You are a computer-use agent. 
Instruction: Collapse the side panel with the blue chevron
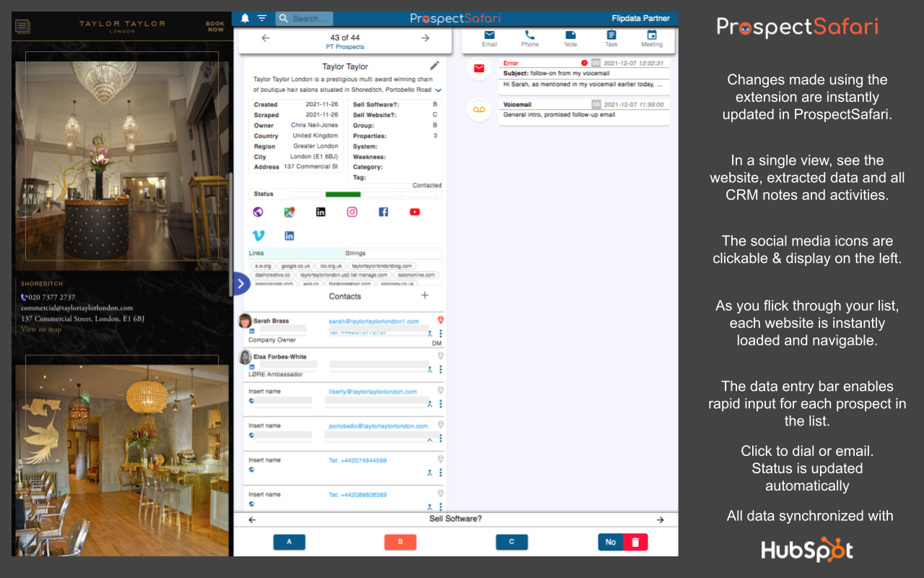click(x=240, y=283)
